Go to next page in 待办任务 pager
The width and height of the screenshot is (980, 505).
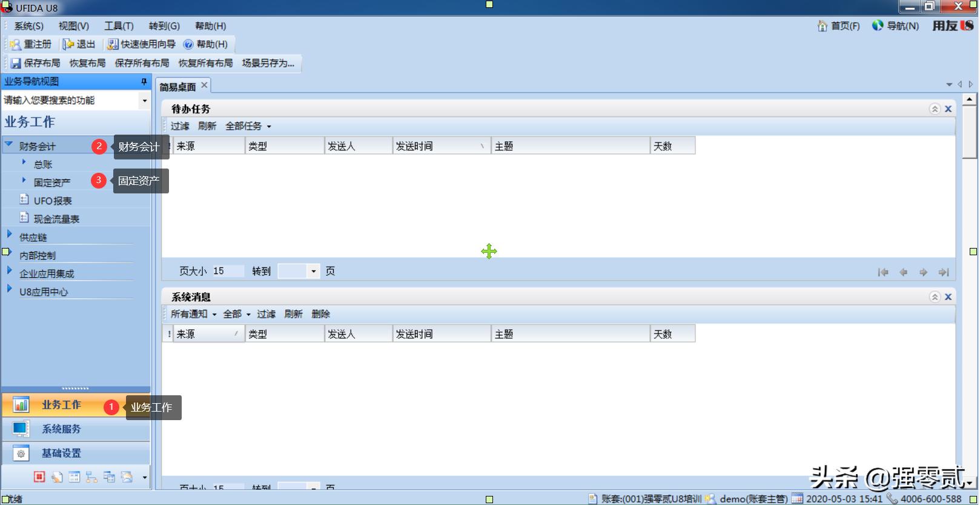point(924,272)
